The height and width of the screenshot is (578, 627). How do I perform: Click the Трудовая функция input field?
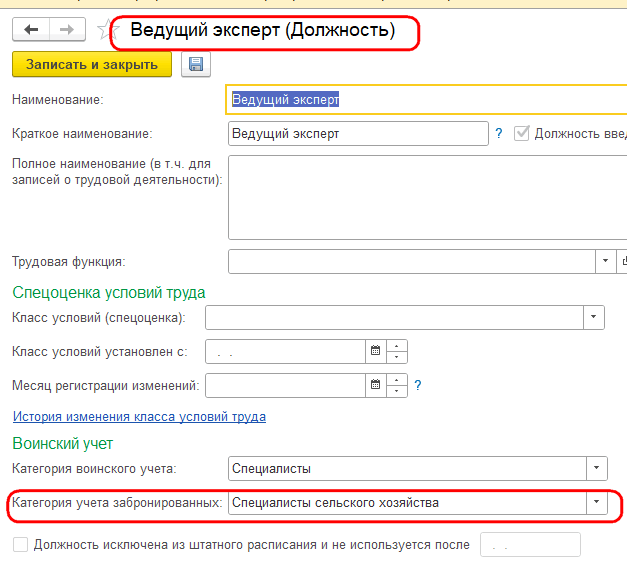coord(411,261)
